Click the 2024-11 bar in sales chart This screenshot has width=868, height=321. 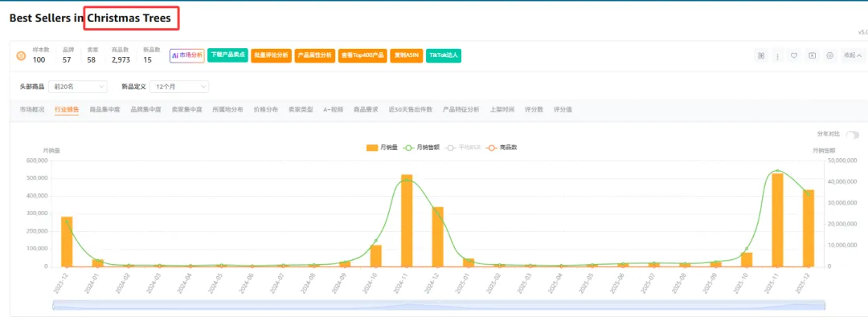click(x=407, y=220)
